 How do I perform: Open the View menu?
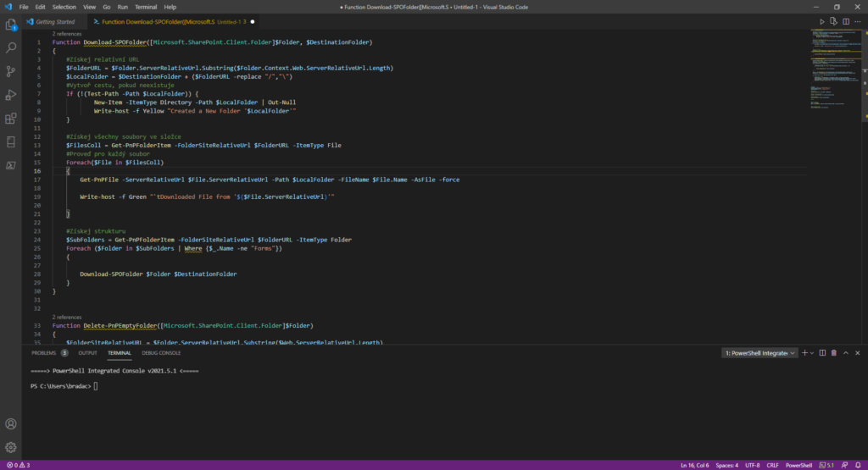point(89,7)
